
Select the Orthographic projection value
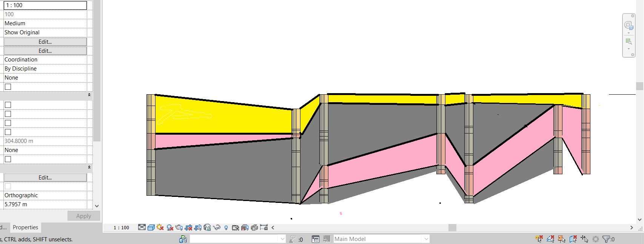click(45, 195)
